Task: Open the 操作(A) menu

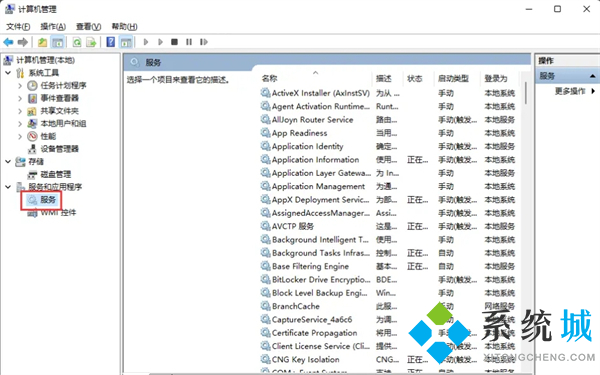Action: click(53, 26)
